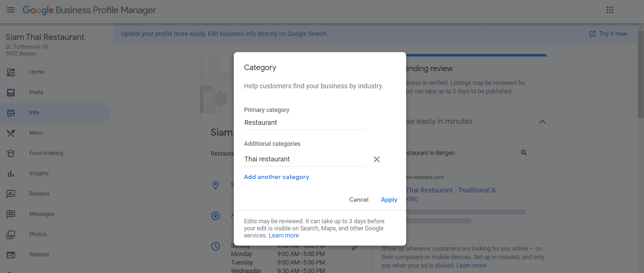644x273 pixels.
Task: Click the Thai restaurant category field
Action: [x=305, y=159]
